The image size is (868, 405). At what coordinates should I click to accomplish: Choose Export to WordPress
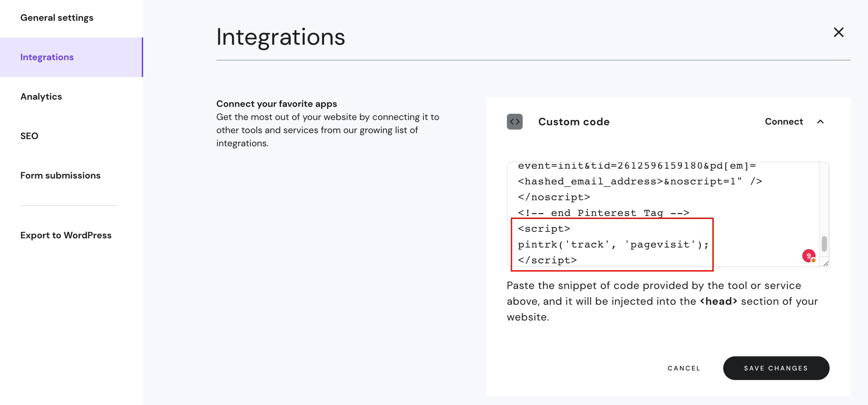[x=66, y=235]
